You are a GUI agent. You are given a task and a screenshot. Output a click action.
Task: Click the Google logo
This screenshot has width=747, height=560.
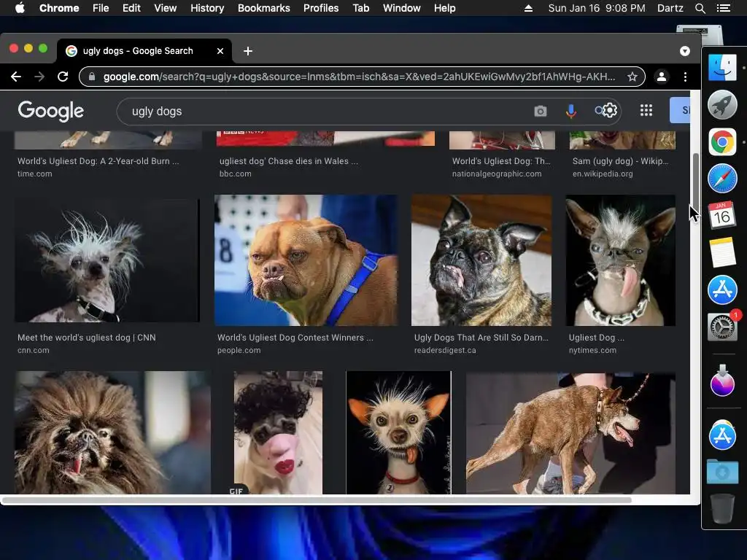pyautogui.click(x=50, y=111)
